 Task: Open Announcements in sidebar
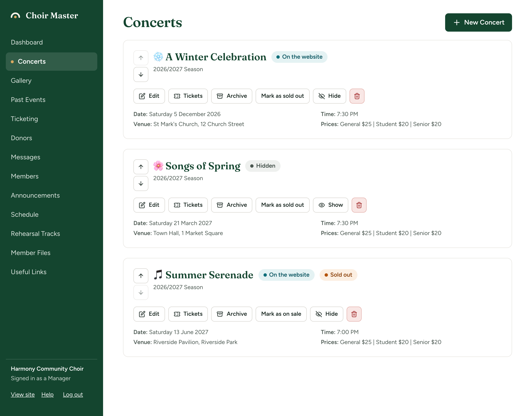click(x=51, y=196)
